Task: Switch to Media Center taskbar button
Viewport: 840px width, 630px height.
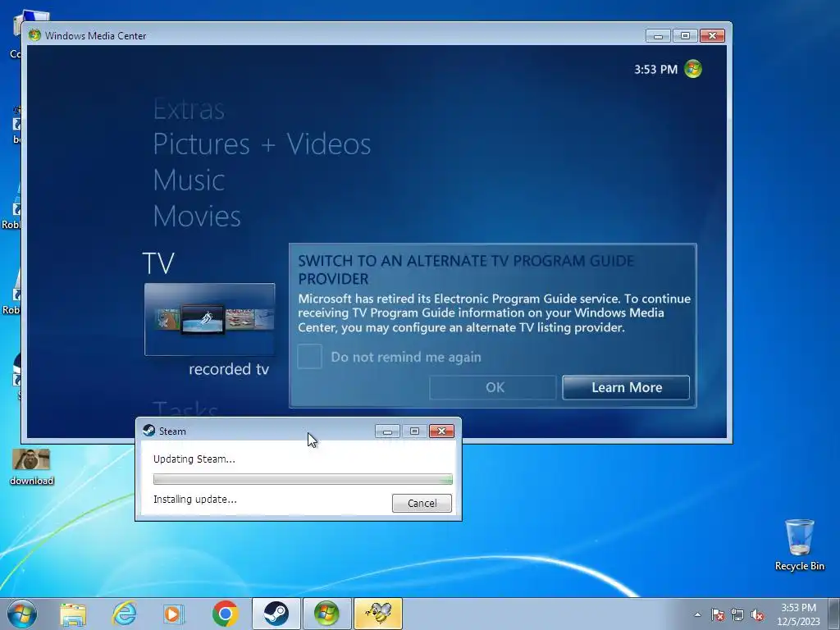Action: 326,614
